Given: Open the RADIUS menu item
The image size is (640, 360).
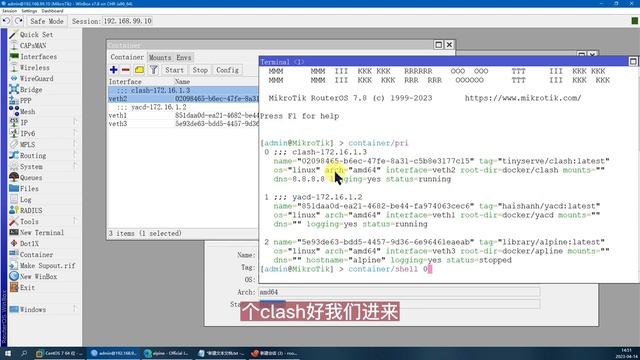Looking at the screenshot, I should coord(31,211).
